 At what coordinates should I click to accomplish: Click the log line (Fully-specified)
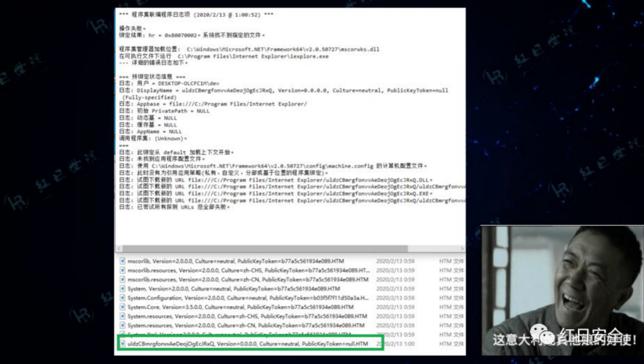click(x=150, y=98)
